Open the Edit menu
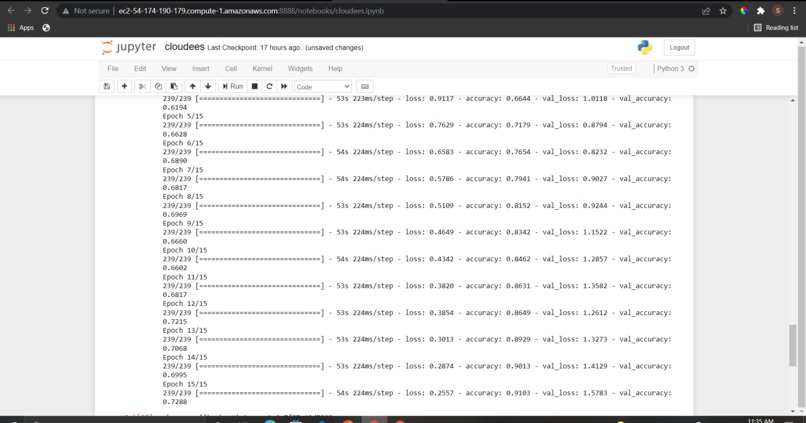This screenshot has width=806, height=423. point(140,68)
